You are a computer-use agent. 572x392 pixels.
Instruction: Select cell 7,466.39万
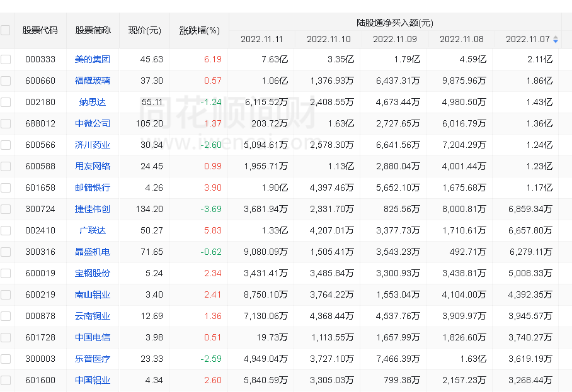coord(398,359)
